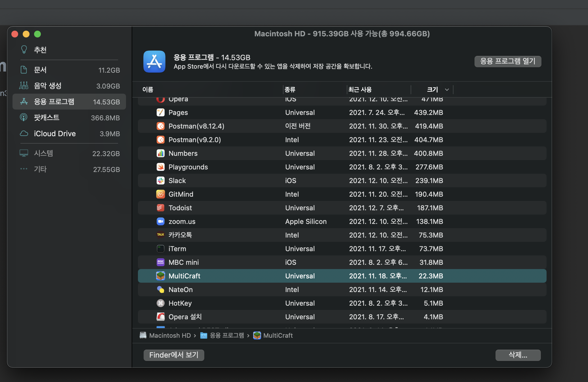
Task: Sort by 최근 사용 column header
Action: 360,90
